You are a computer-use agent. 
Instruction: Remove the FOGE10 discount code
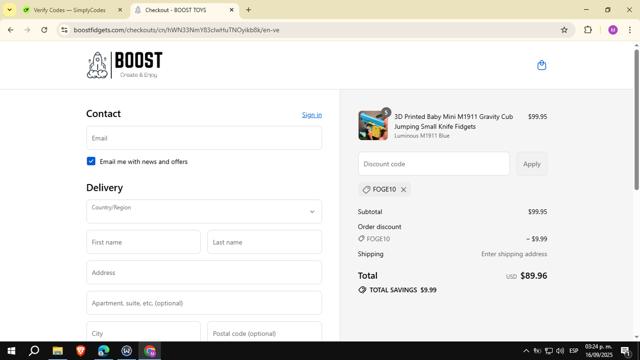[x=403, y=189]
